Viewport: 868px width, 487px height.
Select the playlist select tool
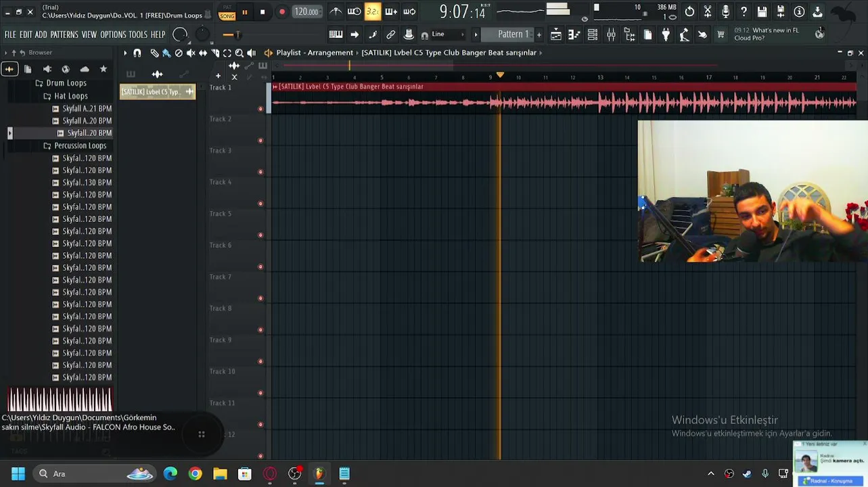227,53
